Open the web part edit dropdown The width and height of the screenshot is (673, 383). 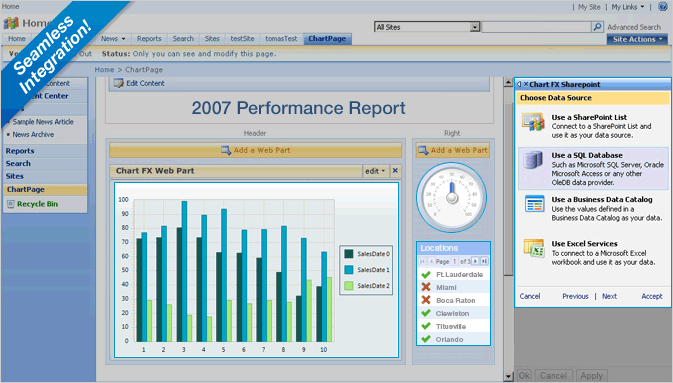[x=375, y=171]
